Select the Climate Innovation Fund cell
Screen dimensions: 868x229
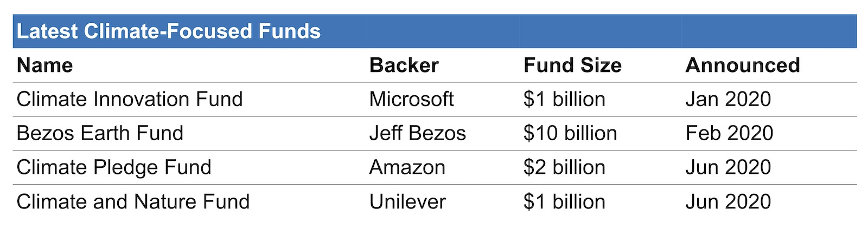(x=130, y=99)
